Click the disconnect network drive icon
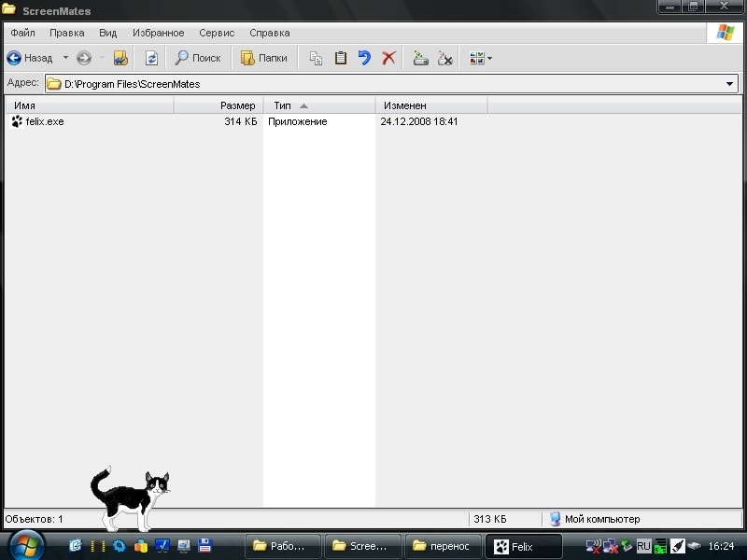This screenshot has width=747, height=560. point(445,58)
